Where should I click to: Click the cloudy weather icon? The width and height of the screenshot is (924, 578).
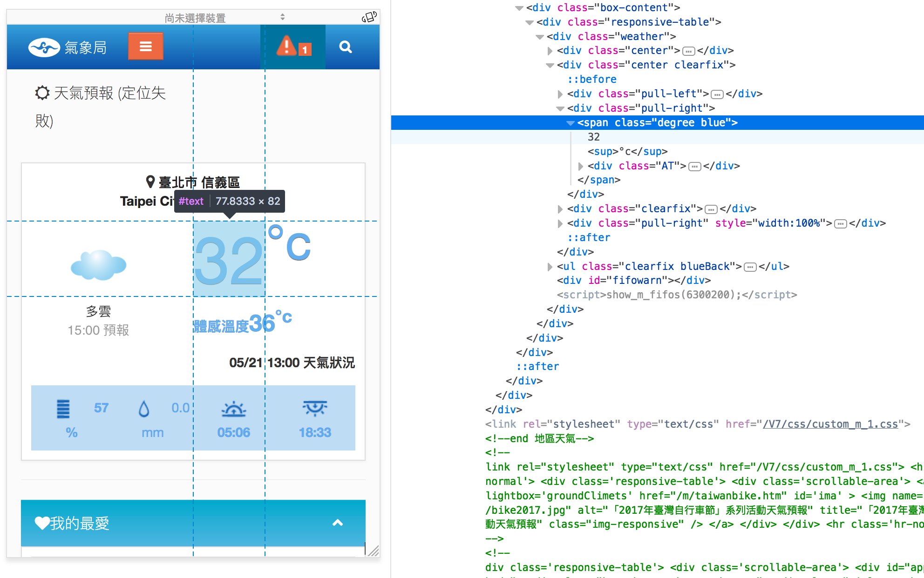click(x=98, y=265)
